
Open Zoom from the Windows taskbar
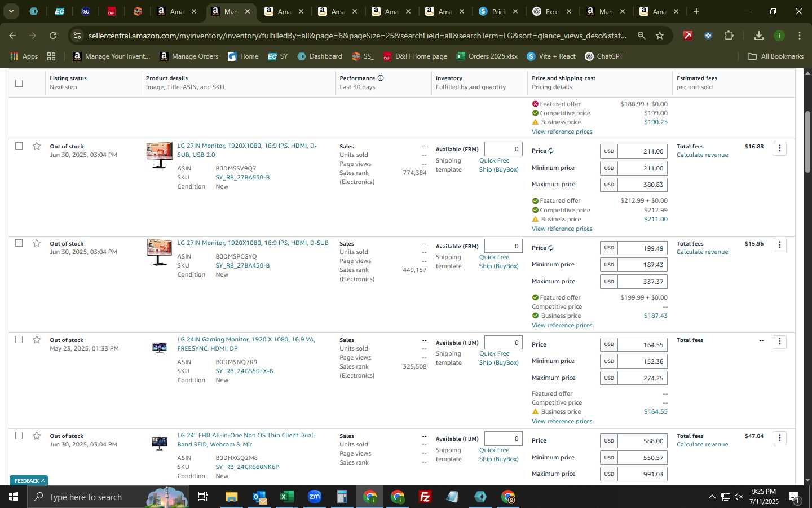[x=315, y=497]
